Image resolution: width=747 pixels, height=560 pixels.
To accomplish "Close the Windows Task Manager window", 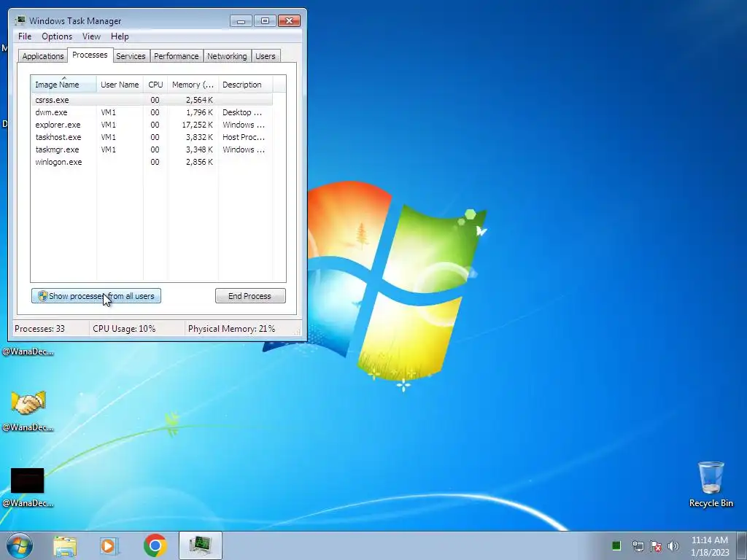I will point(289,21).
